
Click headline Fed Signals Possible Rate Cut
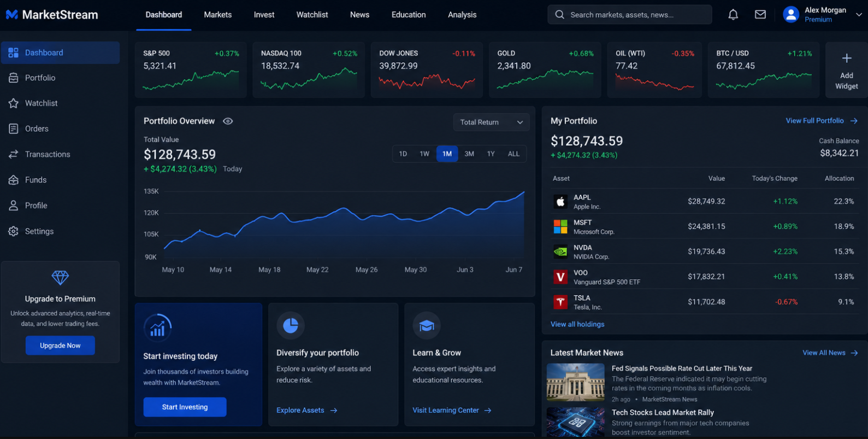pos(682,369)
